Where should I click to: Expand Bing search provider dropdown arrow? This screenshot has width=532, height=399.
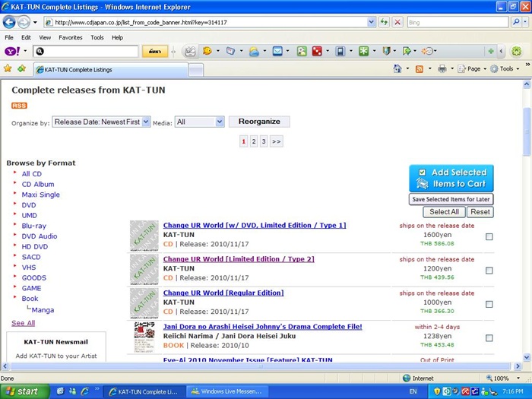point(525,22)
